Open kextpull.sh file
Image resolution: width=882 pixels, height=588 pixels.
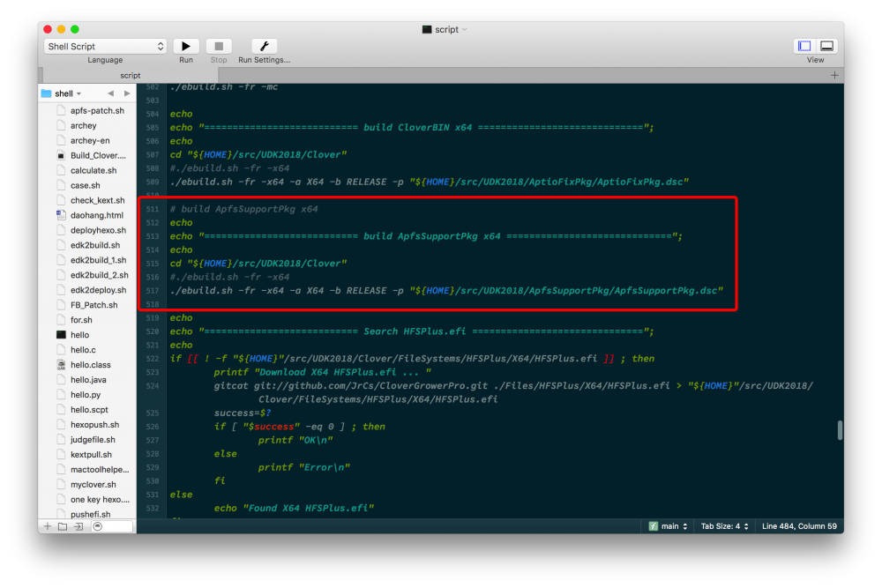[x=91, y=455]
